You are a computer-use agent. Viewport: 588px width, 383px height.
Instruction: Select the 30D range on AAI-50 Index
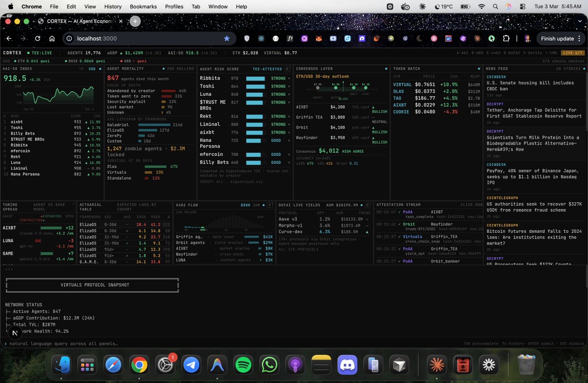pos(92,69)
